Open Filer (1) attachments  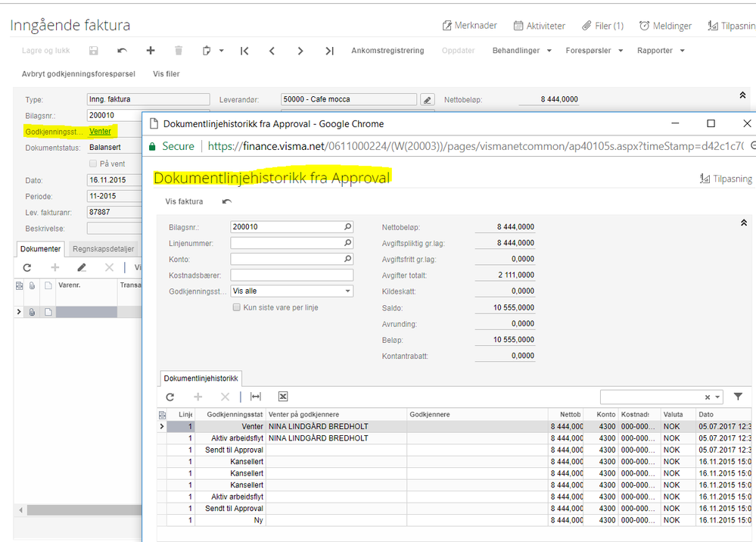pyautogui.click(x=602, y=26)
